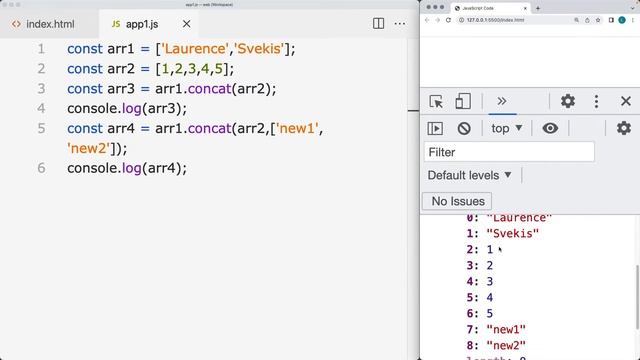This screenshot has height=360, width=640.
Task: Open a new Chrome tab
Action: [x=538, y=8]
